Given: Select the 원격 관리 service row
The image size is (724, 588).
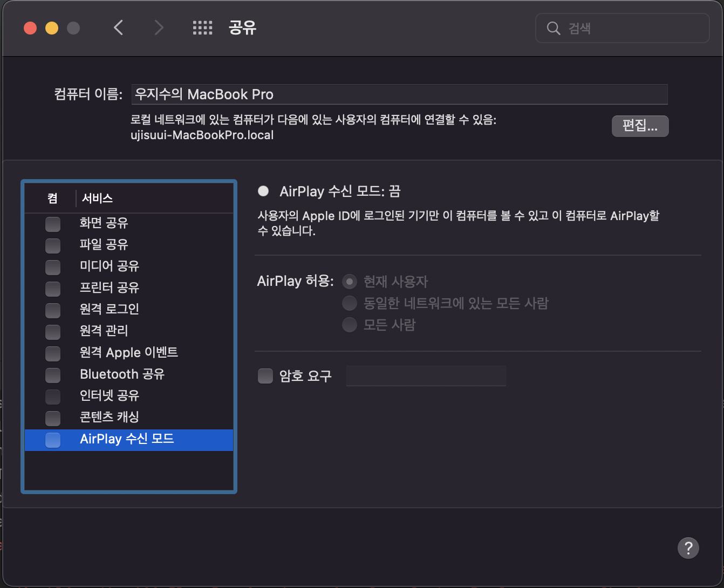Looking at the screenshot, I should click(x=129, y=331).
